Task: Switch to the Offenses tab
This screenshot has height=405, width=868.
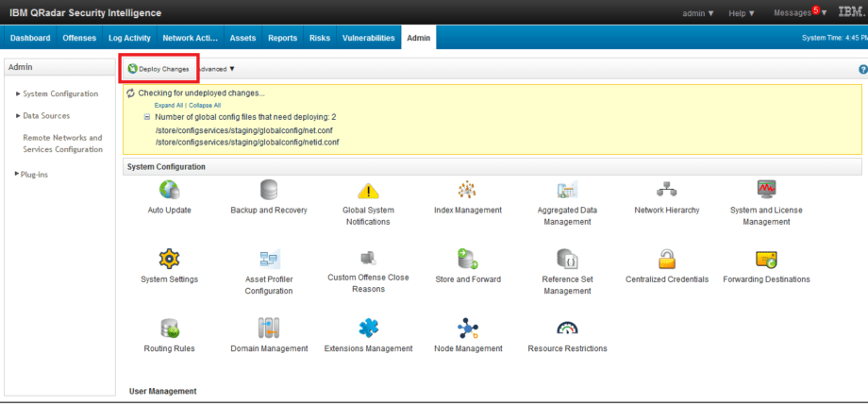Action: pos(79,38)
